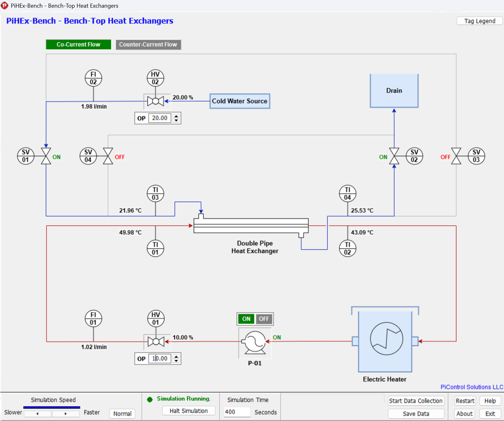This screenshot has height=421, width=504.
Task: Turn pump P-01 OFF with the gray button
Action: click(264, 319)
